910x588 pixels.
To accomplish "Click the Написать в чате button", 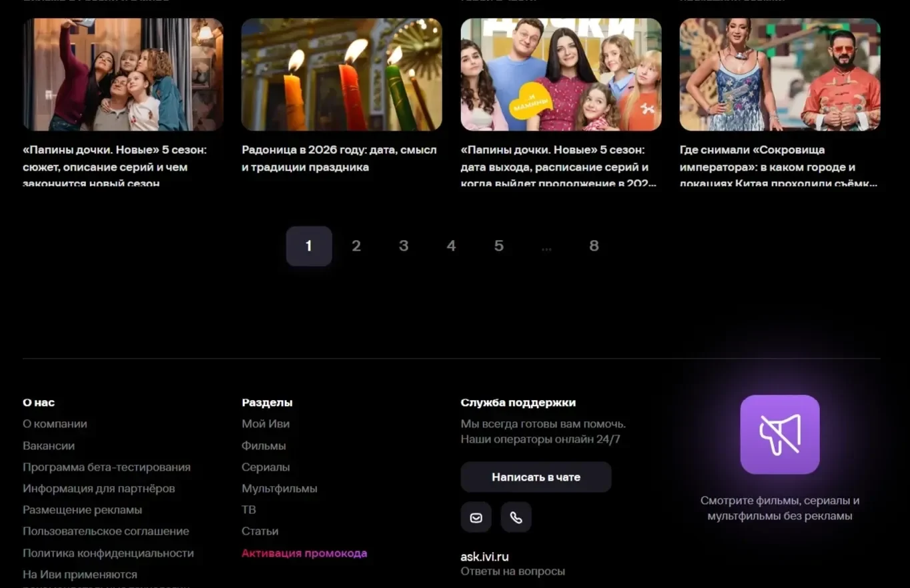I will (536, 477).
